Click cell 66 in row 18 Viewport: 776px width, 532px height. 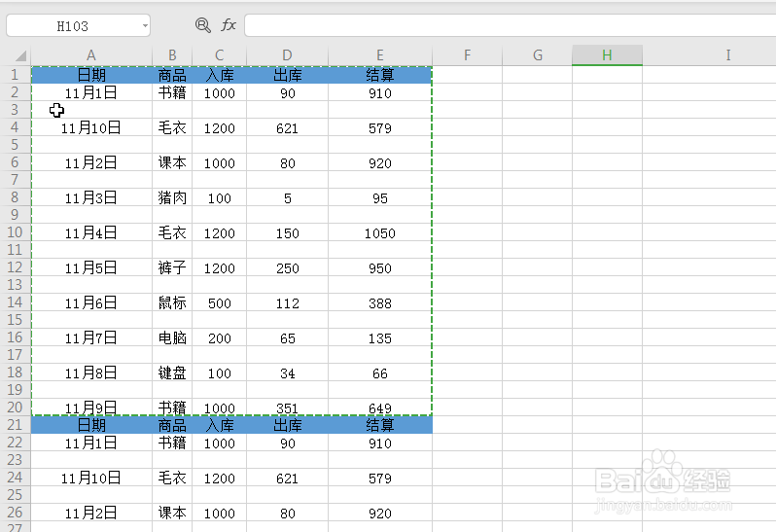(x=380, y=372)
